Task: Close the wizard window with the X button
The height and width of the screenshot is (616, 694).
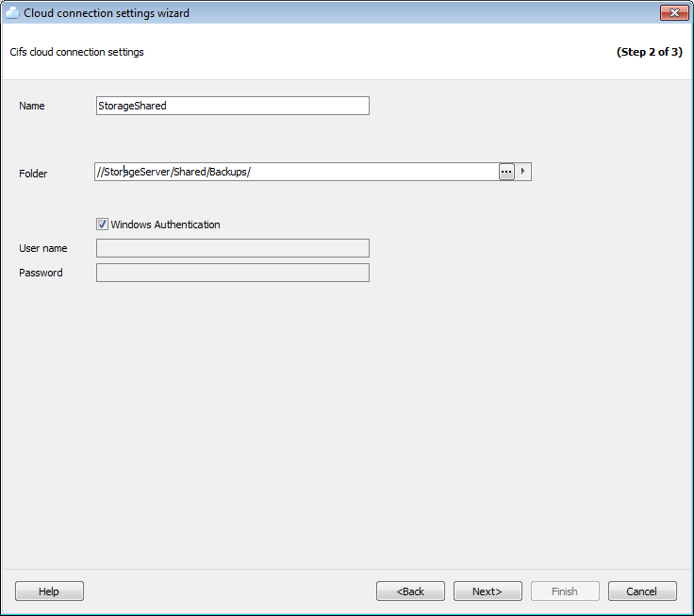Action: click(674, 13)
